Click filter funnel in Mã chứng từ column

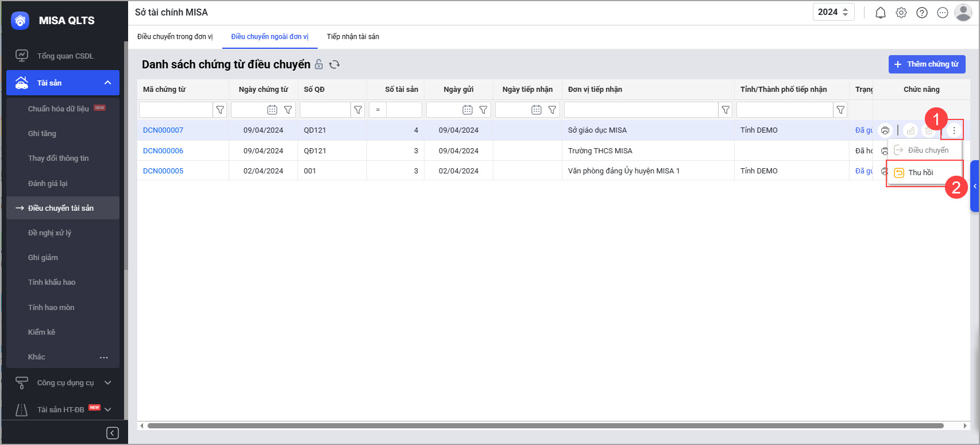(x=219, y=110)
